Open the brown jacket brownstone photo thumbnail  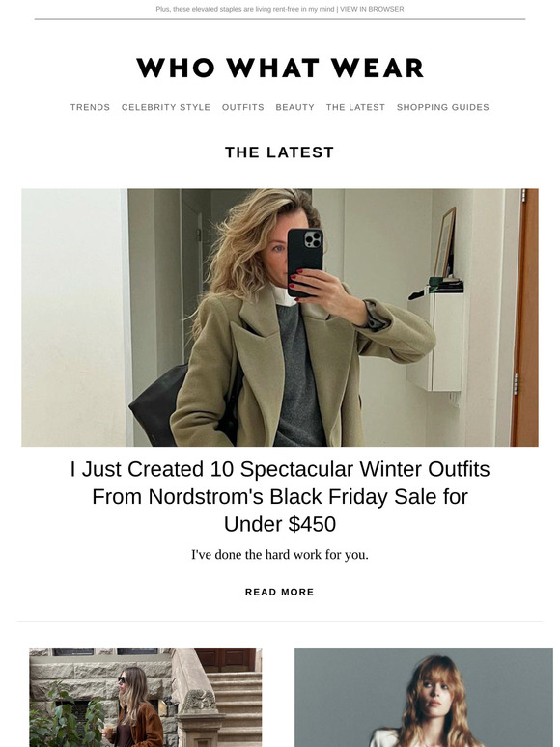coord(146,697)
